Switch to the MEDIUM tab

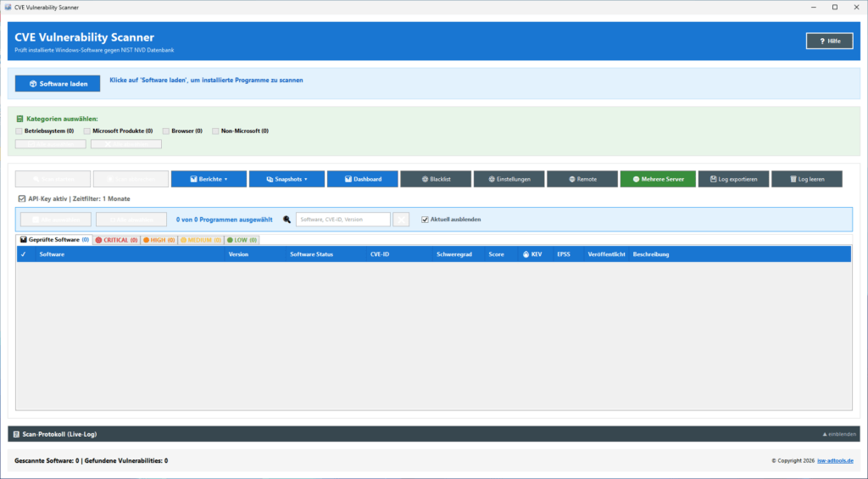click(x=201, y=240)
